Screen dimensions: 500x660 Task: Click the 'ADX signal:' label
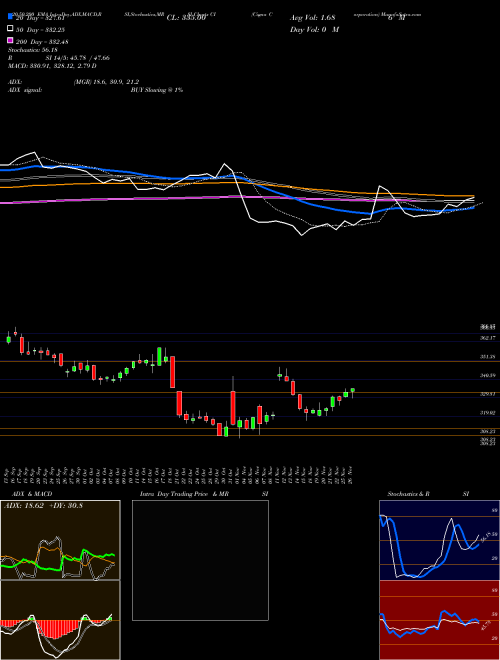pyautogui.click(x=25, y=90)
